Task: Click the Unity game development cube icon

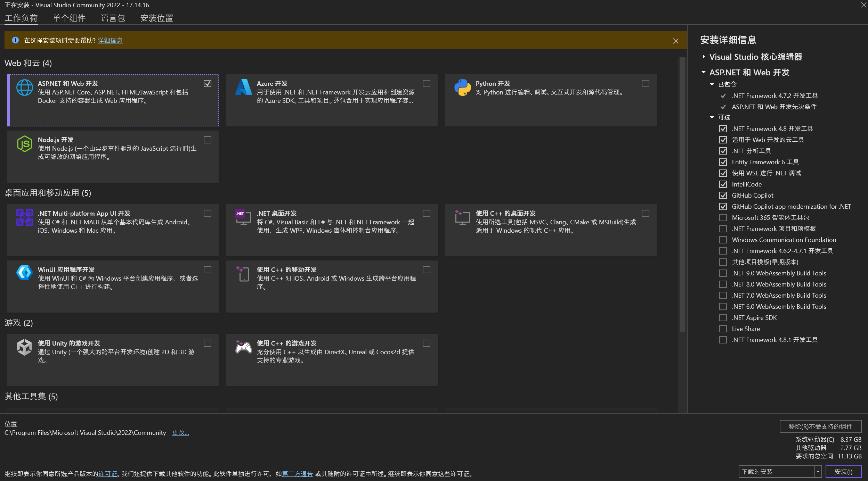Action: coord(24,347)
